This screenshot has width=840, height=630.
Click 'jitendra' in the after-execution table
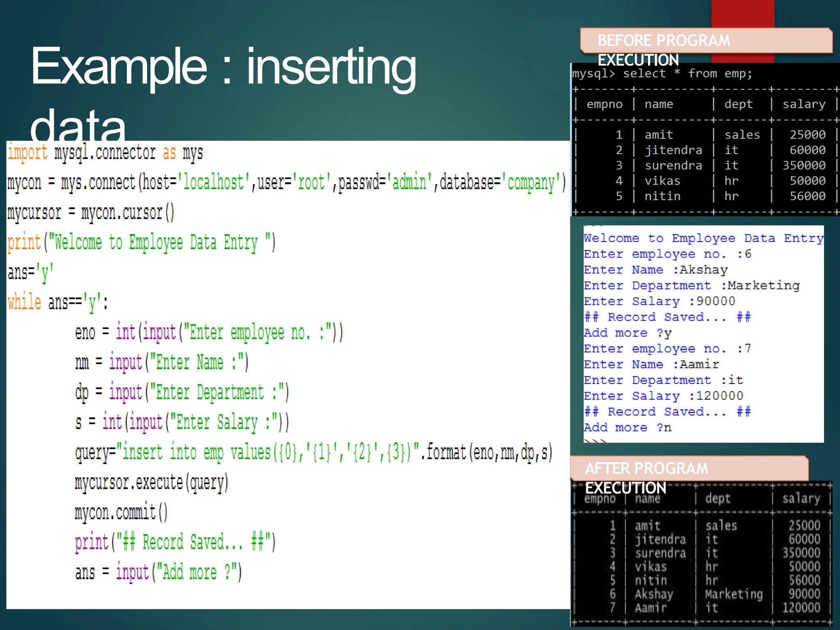click(x=660, y=539)
